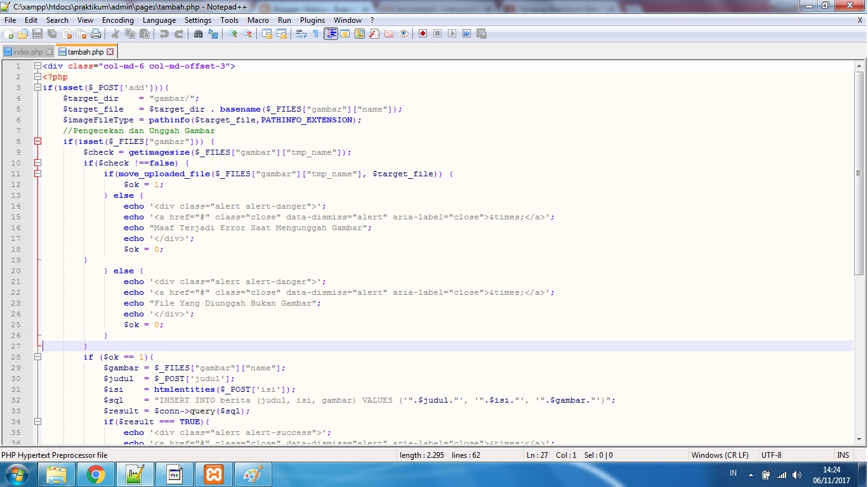Toggle synchronize horizontal scrolling
Image resolution: width=868 pixels, height=487 pixels.
(x=282, y=34)
